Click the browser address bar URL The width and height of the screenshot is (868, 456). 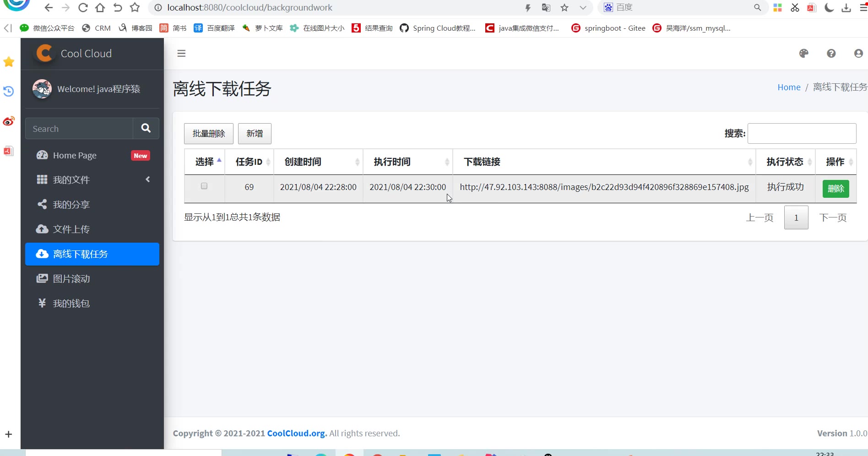click(250, 8)
